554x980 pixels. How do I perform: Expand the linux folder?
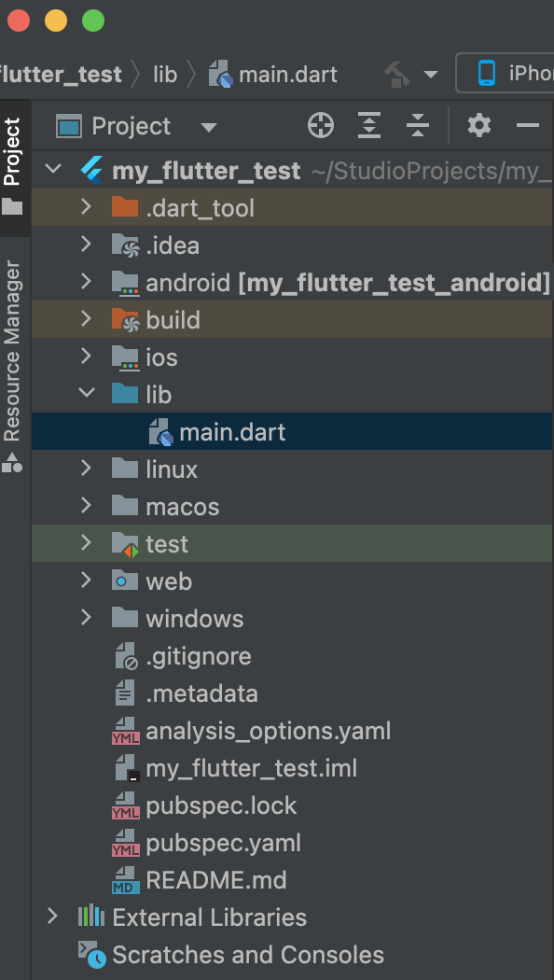pyautogui.click(x=86, y=469)
